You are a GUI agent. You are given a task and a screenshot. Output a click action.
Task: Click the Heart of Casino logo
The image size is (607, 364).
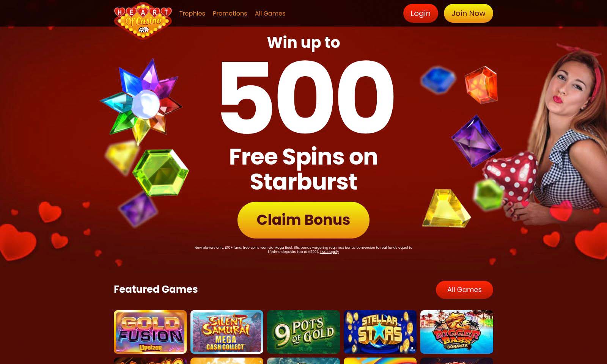tap(143, 21)
